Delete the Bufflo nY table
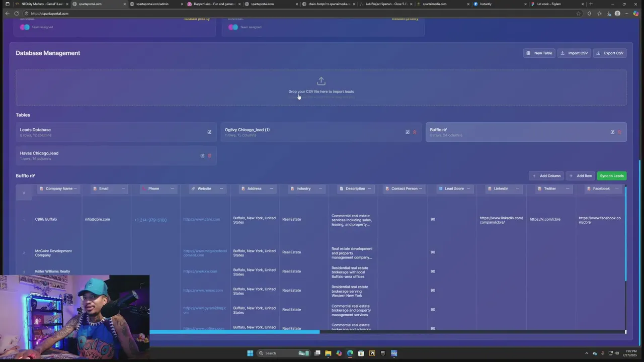 [619, 132]
